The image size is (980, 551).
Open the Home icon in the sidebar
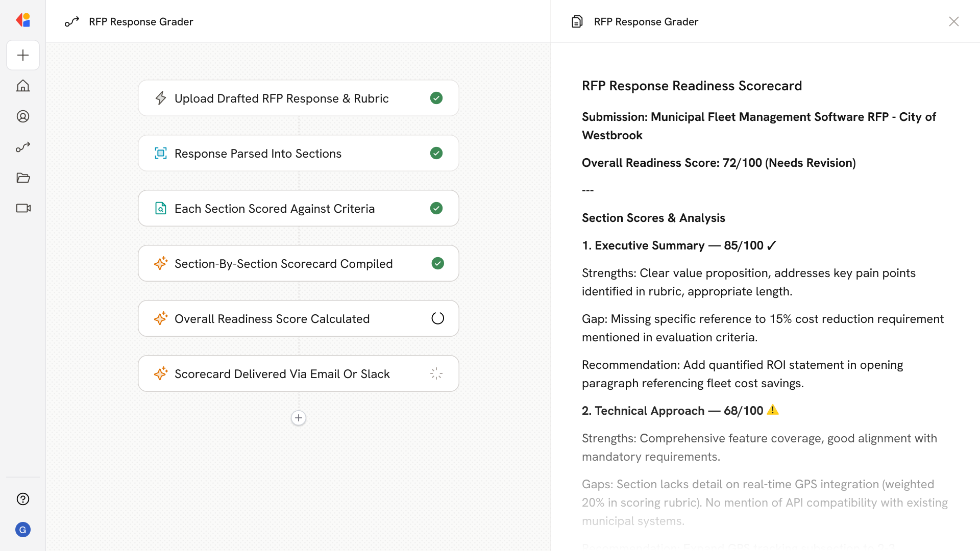[23, 86]
